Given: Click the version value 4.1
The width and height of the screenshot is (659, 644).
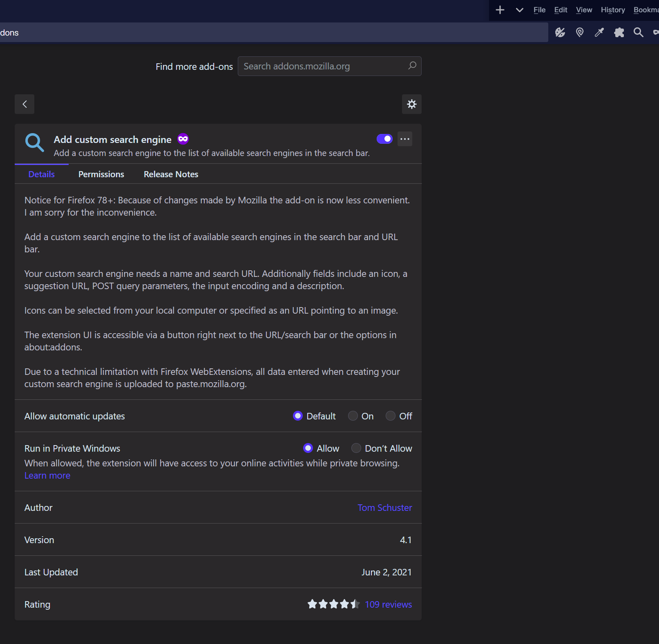Looking at the screenshot, I should [x=406, y=540].
